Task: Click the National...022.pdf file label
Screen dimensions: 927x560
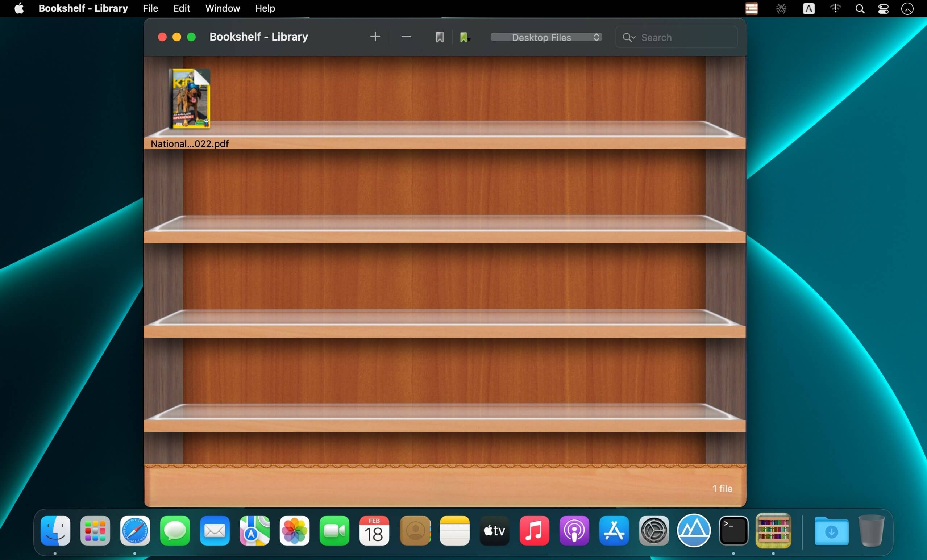Action: click(190, 144)
